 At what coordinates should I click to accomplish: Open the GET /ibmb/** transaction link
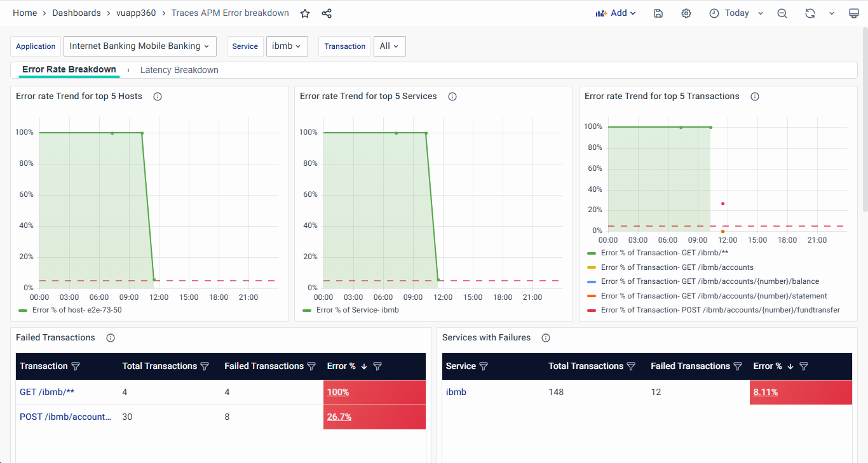[47, 393]
